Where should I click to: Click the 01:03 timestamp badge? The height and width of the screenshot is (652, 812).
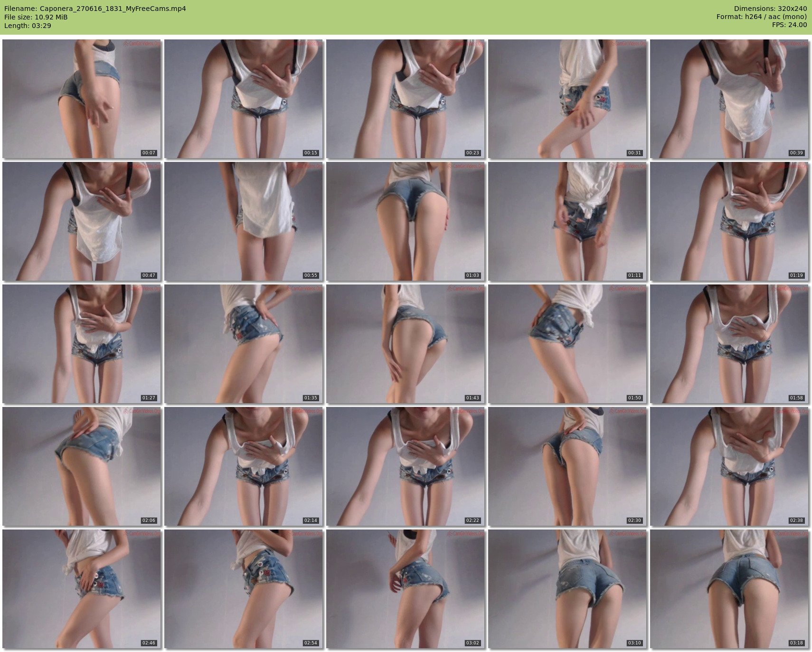(472, 275)
